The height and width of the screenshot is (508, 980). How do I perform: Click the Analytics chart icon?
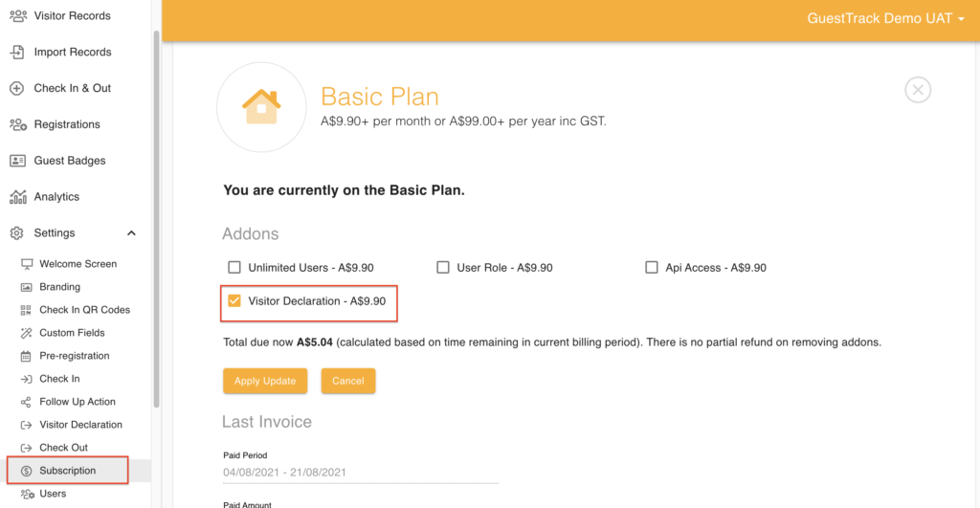click(x=17, y=197)
